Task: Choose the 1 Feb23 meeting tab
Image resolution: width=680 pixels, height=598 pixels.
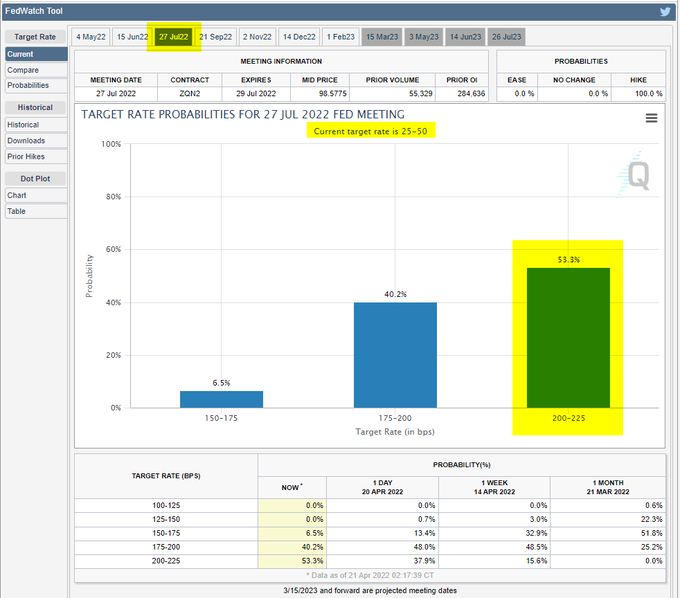Action: 339,37
